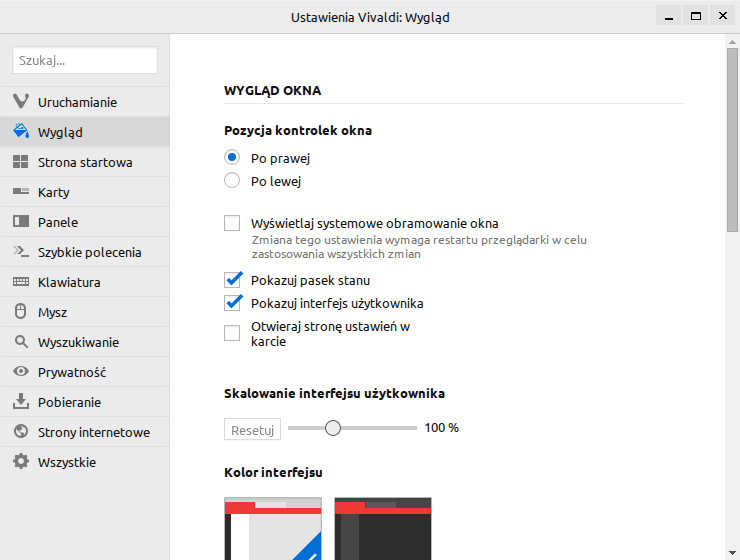The width and height of the screenshot is (740, 560).
Task: Open Szybkie polecenia via its prompt icon
Action: tap(21, 251)
